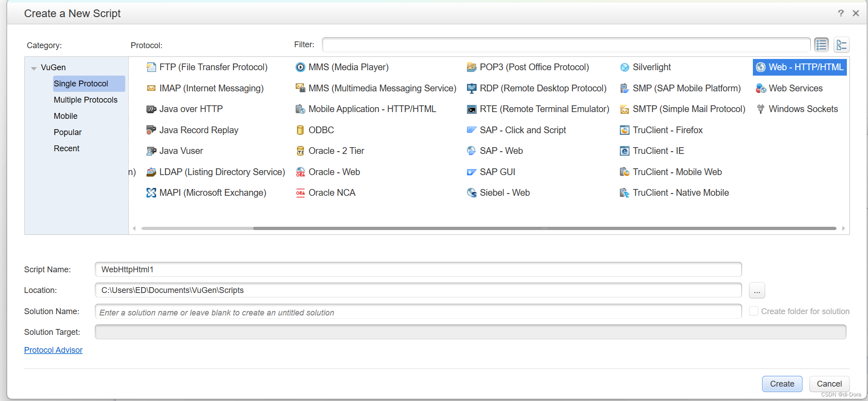Pick the SAP - Web icon
Image resolution: width=868 pixels, height=401 pixels.
(471, 151)
